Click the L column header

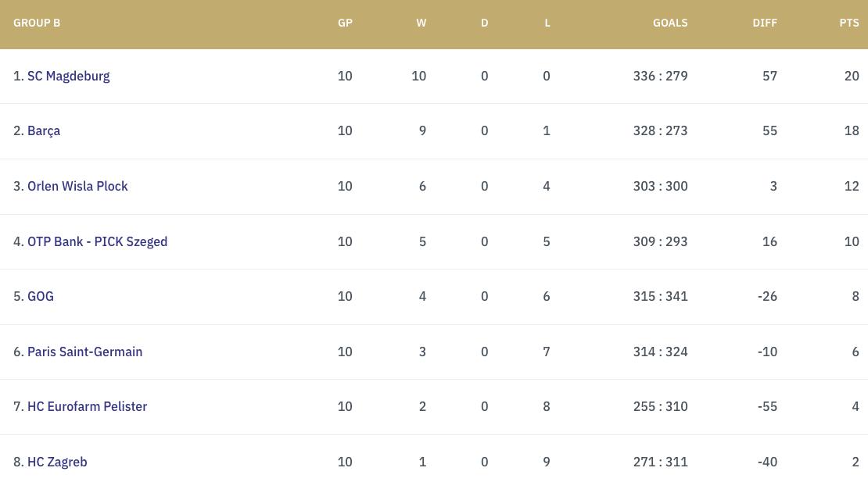pos(547,23)
